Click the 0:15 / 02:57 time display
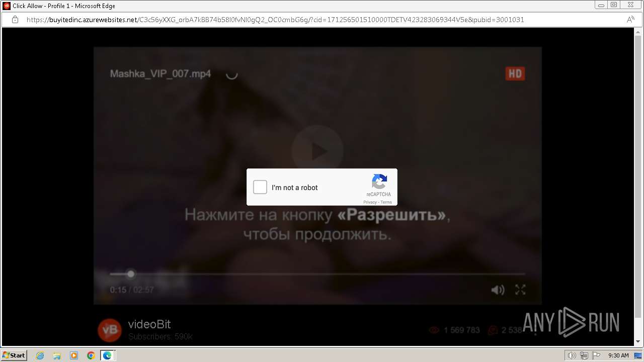This screenshot has width=644, height=362. tap(132, 290)
